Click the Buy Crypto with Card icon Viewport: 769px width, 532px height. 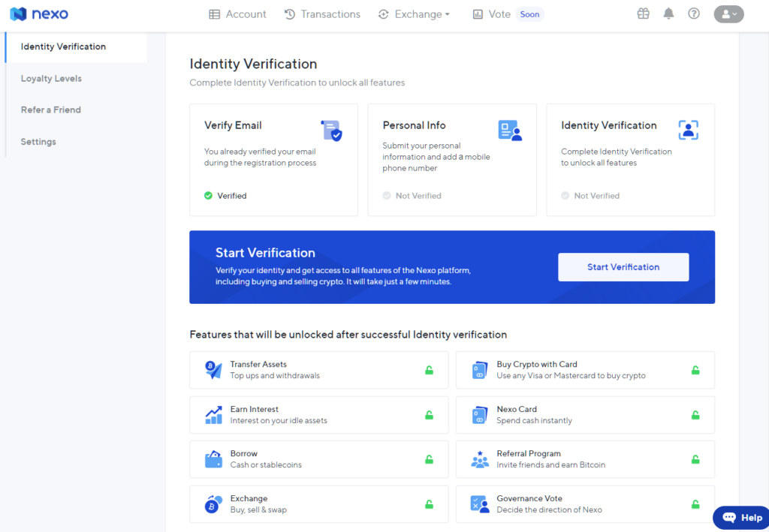480,370
